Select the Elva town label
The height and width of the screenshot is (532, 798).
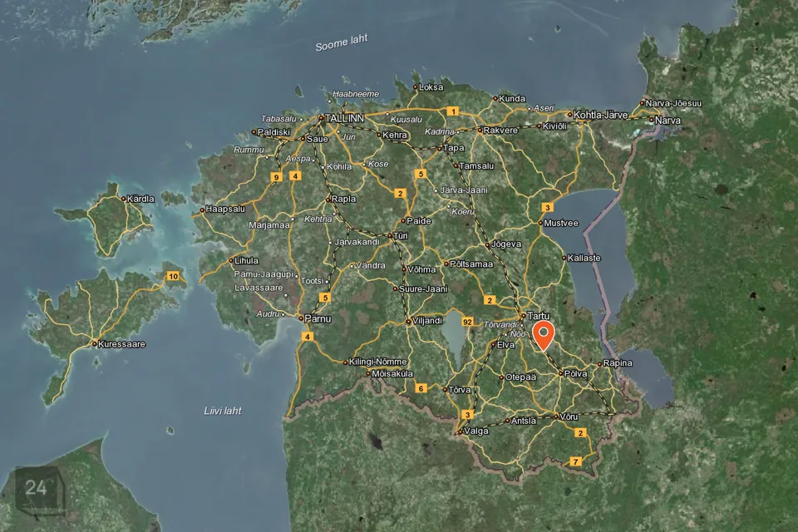coord(505,345)
